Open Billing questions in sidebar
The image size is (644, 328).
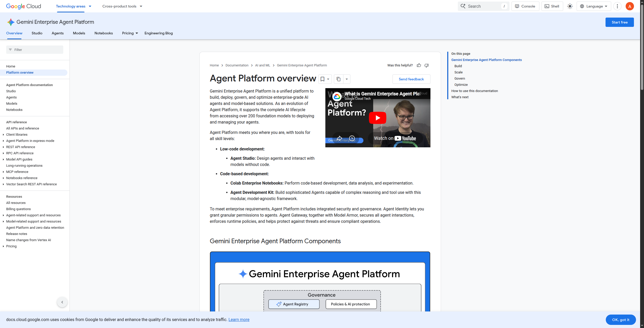point(18,209)
